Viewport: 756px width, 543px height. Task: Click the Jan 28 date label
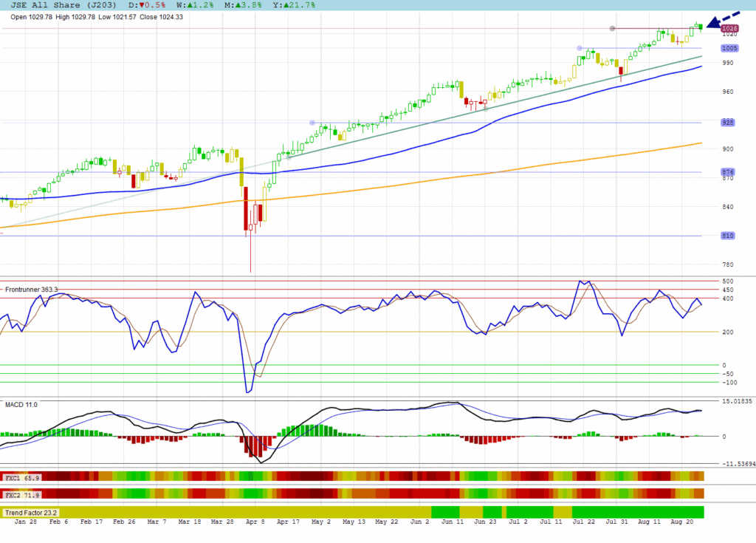click(x=26, y=522)
